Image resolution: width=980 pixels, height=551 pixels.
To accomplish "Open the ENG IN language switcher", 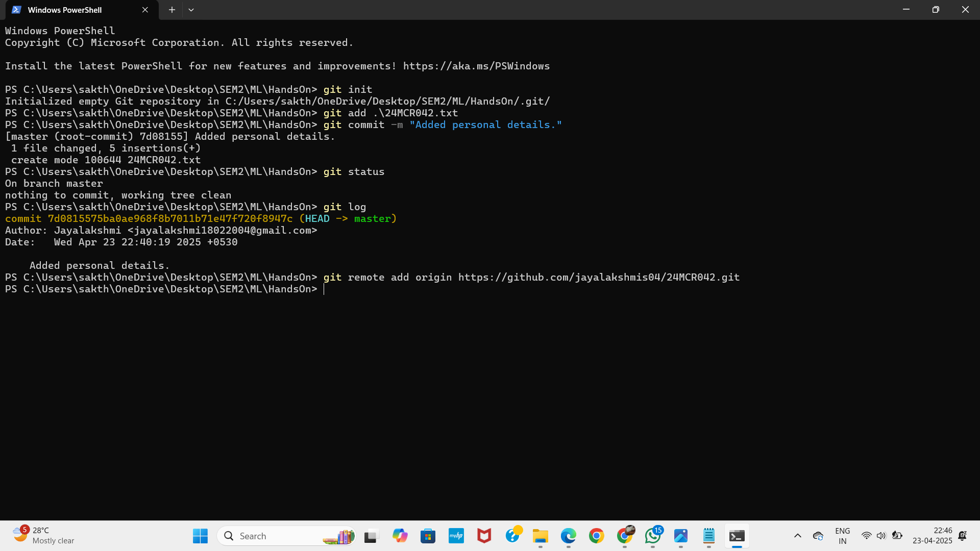I will [x=843, y=536].
